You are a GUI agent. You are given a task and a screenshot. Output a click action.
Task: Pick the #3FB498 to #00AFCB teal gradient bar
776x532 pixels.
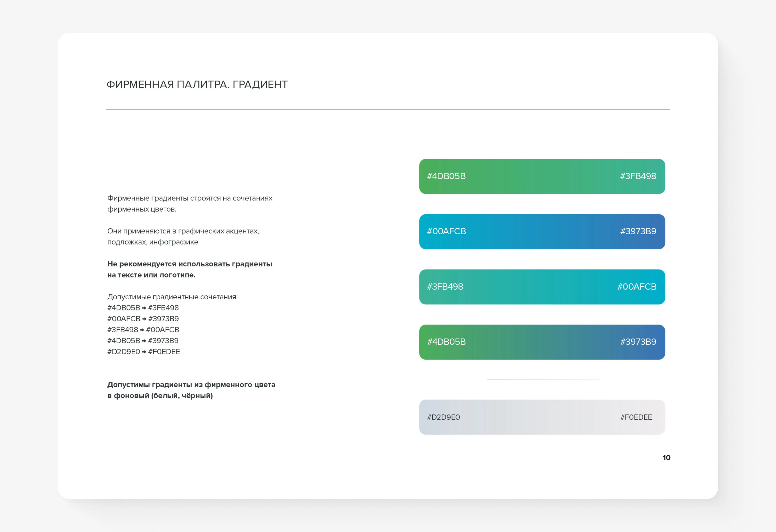(x=542, y=287)
